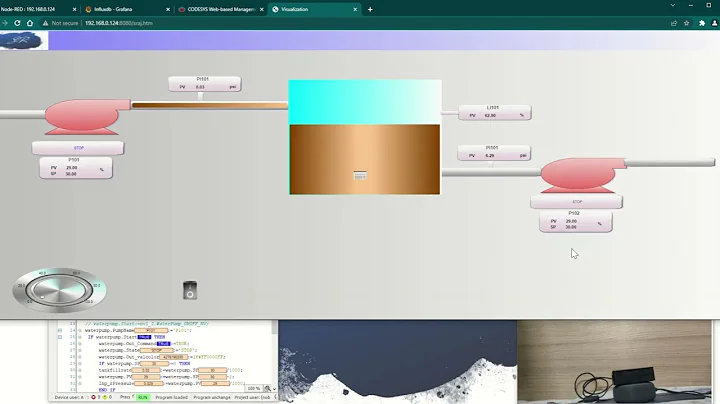The height and width of the screenshot is (404, 720).
Task: Close the Influxdb - Grafana tab
Action: point(168,9)
